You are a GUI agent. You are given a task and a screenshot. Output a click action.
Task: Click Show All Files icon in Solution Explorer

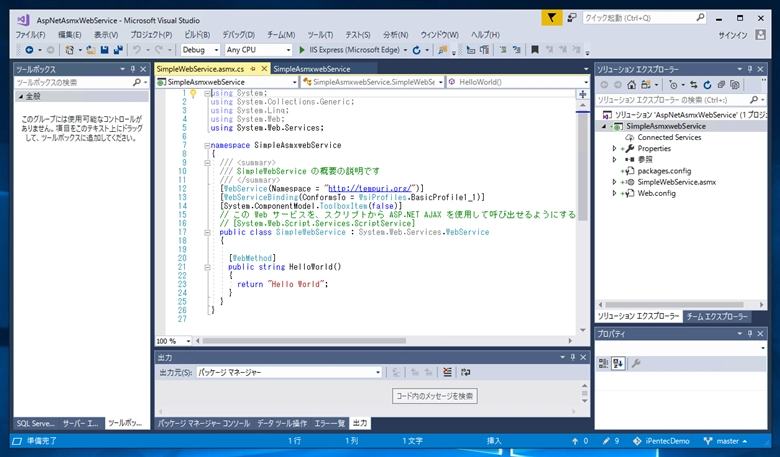tap(735, 85)
